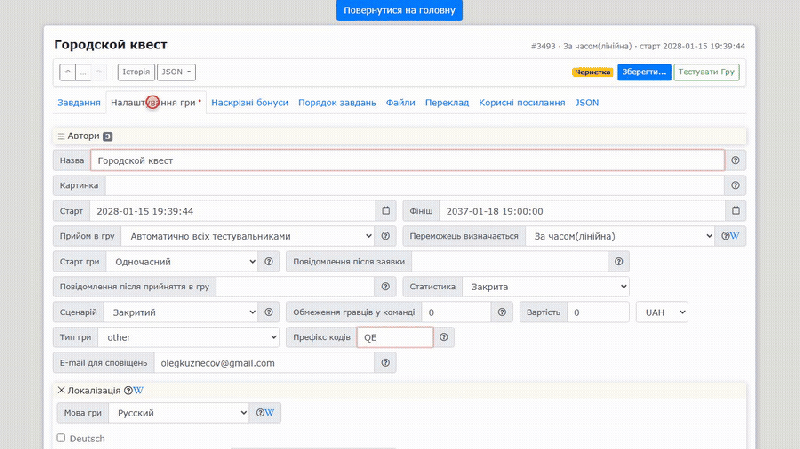800x449 pixels.
Task: Open the Прийом в гру dropdown
Action: [248, 236]
